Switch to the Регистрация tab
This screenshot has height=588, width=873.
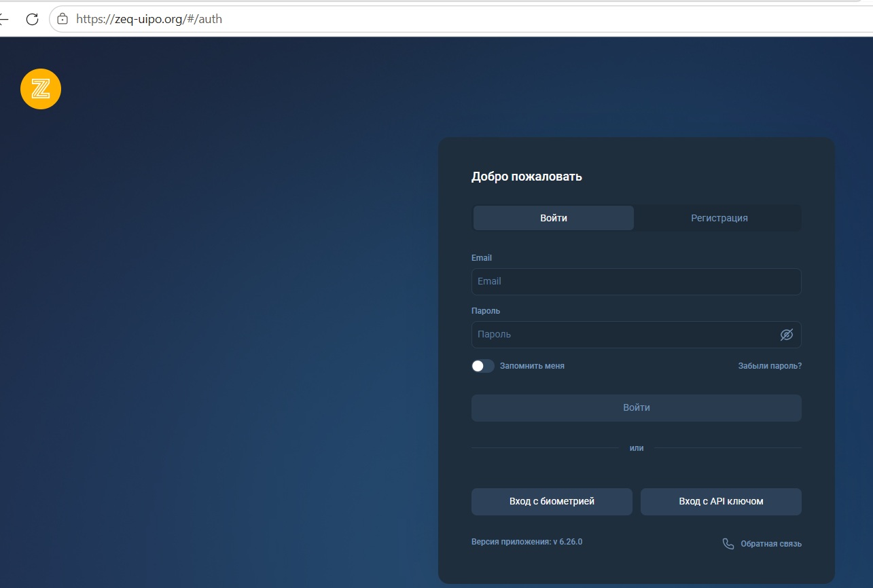click(x=719, y=218)
